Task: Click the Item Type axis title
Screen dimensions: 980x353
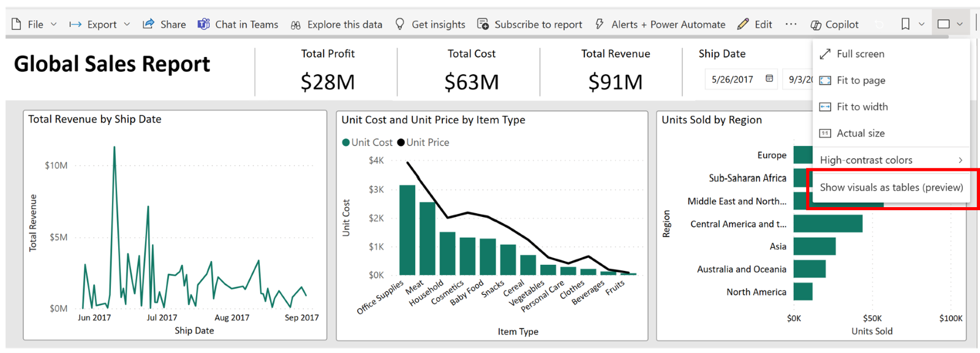Action: 518,332
